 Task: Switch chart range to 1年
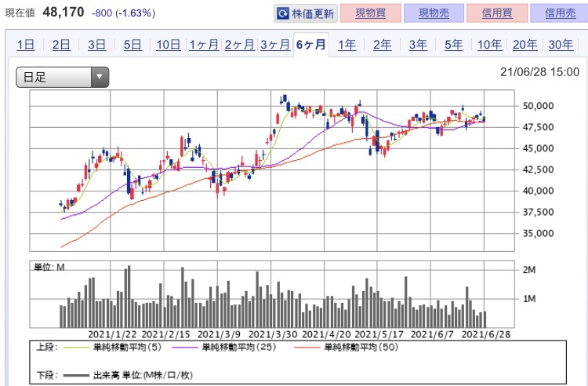pyautogui.click(x=347, y=45)
